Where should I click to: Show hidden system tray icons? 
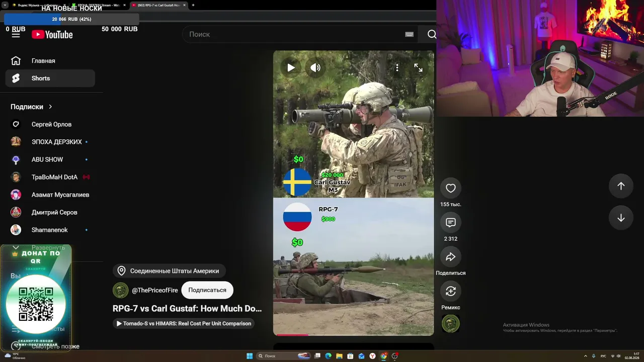point(585,356)
